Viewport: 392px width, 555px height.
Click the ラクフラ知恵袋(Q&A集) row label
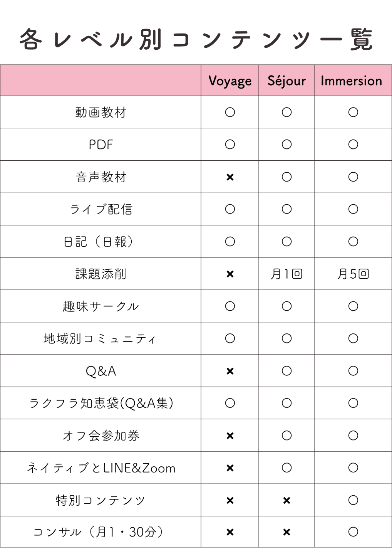(101, 403)
